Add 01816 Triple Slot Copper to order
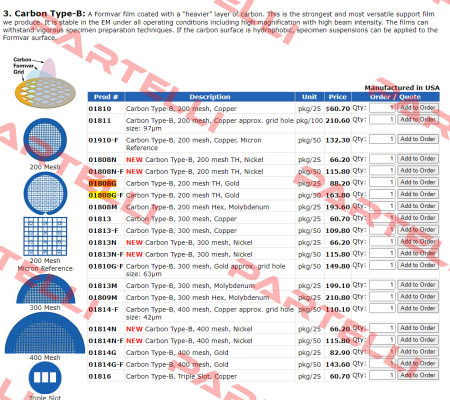Image resolution: width=450 pixels, height=400 pixels. click(418, 375)
